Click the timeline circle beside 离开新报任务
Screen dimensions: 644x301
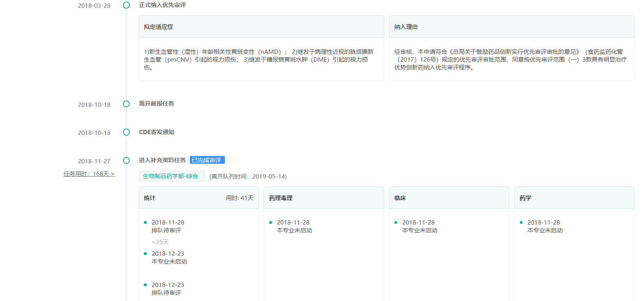126,104
